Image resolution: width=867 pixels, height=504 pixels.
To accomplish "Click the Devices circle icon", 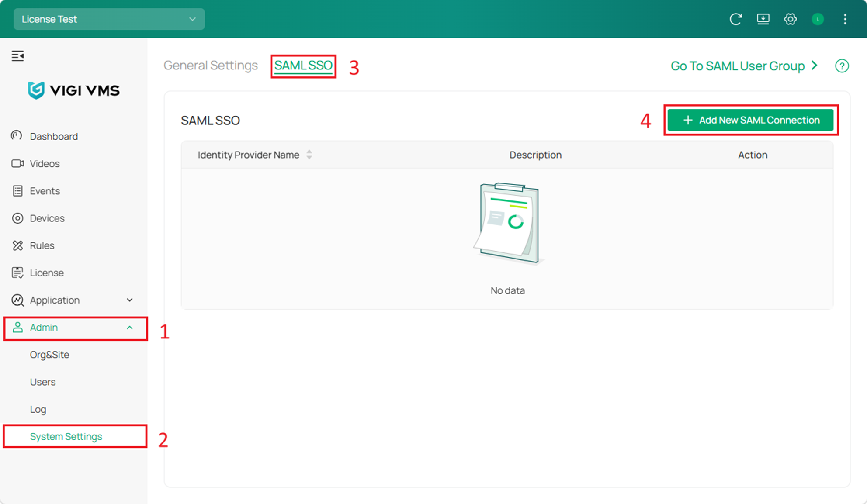I will click(17, 218).
